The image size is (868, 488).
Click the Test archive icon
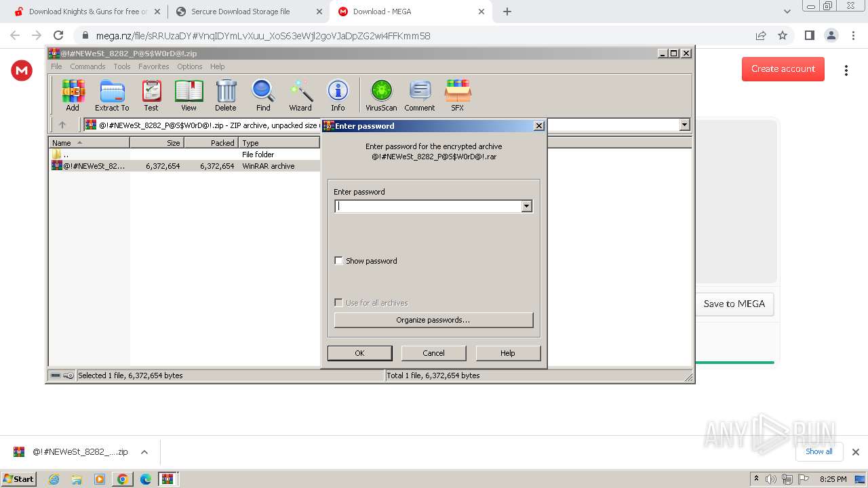[151, 95]
